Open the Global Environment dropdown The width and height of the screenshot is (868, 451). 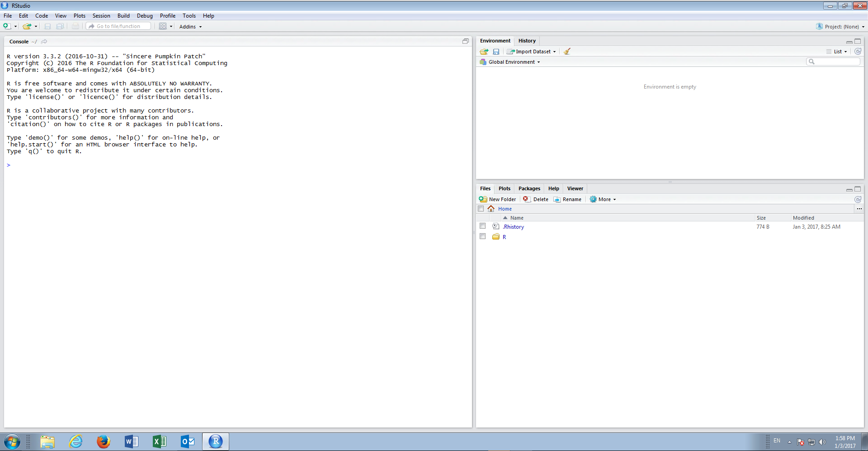[510, 62]
